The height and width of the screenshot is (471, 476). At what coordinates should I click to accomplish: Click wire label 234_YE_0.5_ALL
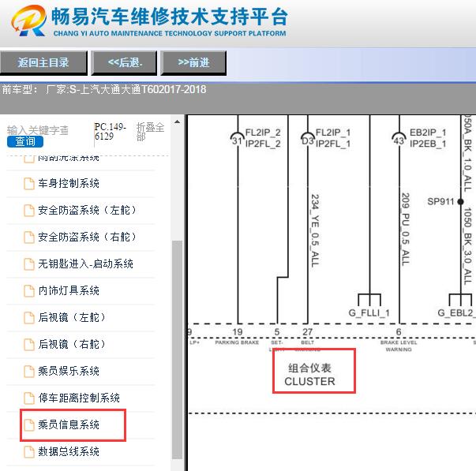coord(315,230)
